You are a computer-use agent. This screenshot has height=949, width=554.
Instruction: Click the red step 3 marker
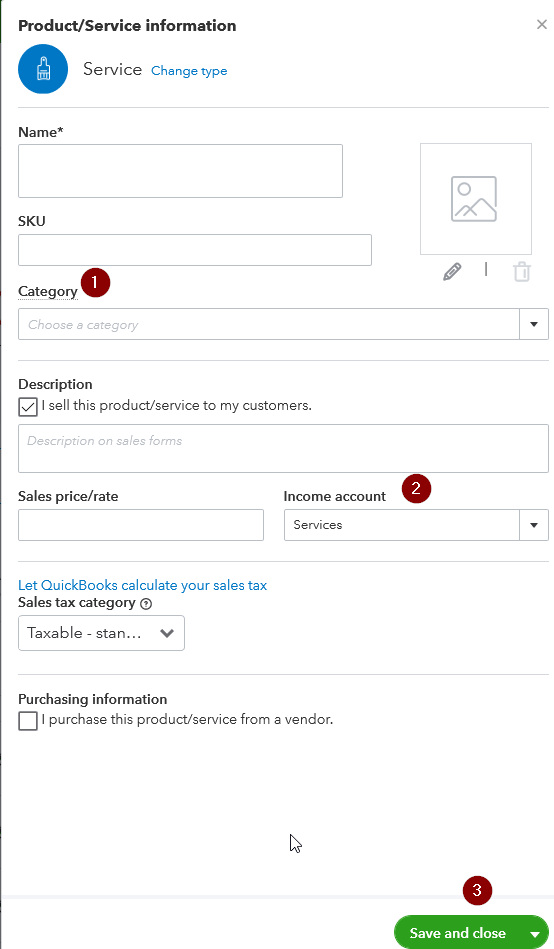coord(477,890)
